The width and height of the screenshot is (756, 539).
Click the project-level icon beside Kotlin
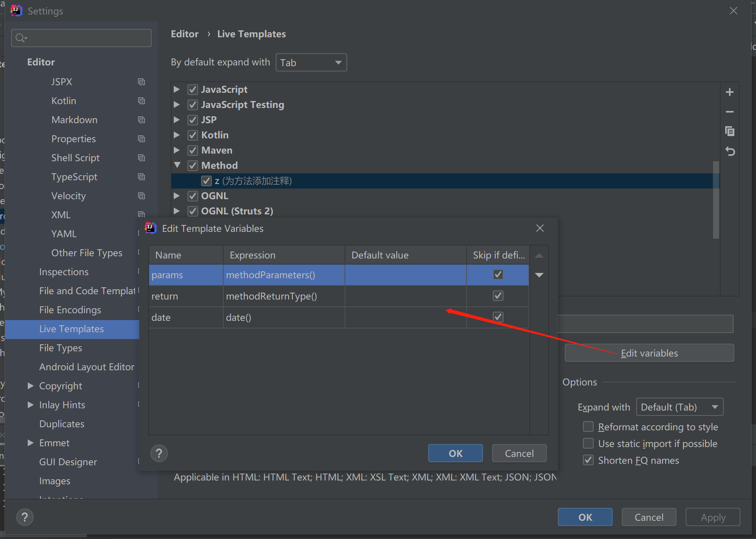(141, 101)
